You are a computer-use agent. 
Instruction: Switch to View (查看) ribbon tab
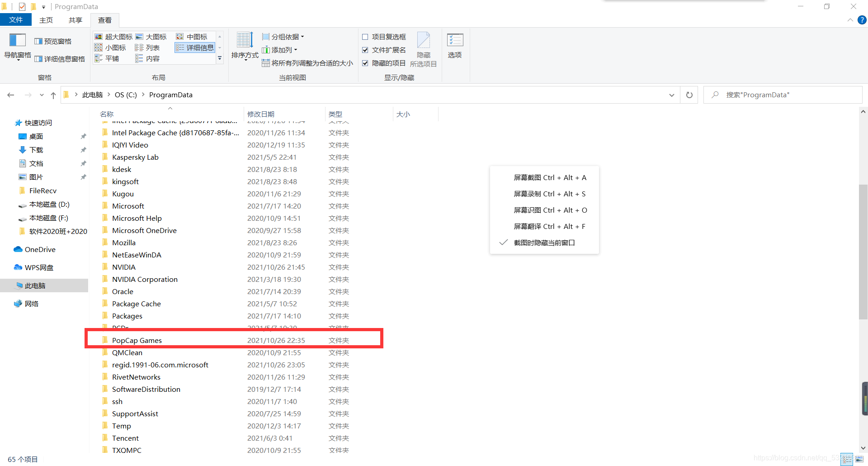[105, 20]
